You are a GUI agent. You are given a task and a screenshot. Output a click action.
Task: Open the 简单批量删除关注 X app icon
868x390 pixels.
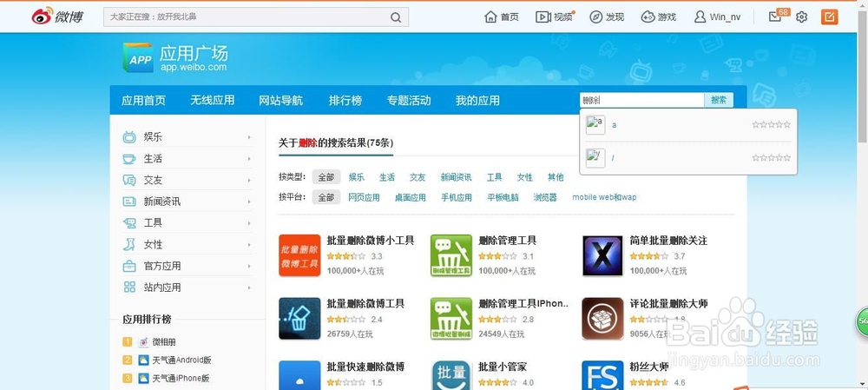(603, 255)
